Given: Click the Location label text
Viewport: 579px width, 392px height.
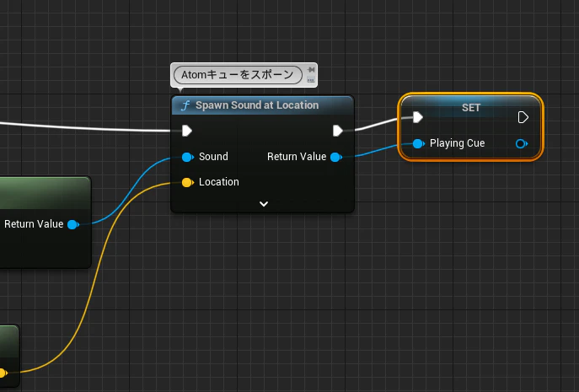Looking at the screenshot, I should [x=219, y=182].
